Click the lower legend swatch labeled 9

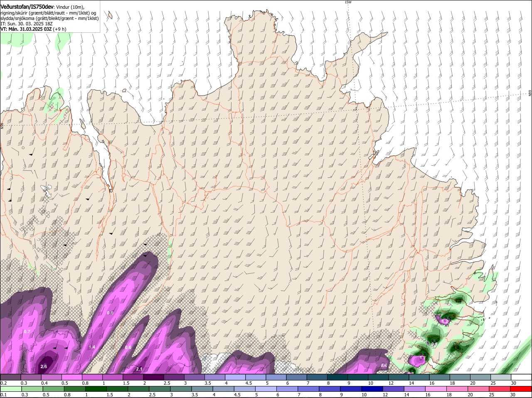pyautogui.click(x=352, y=389)
